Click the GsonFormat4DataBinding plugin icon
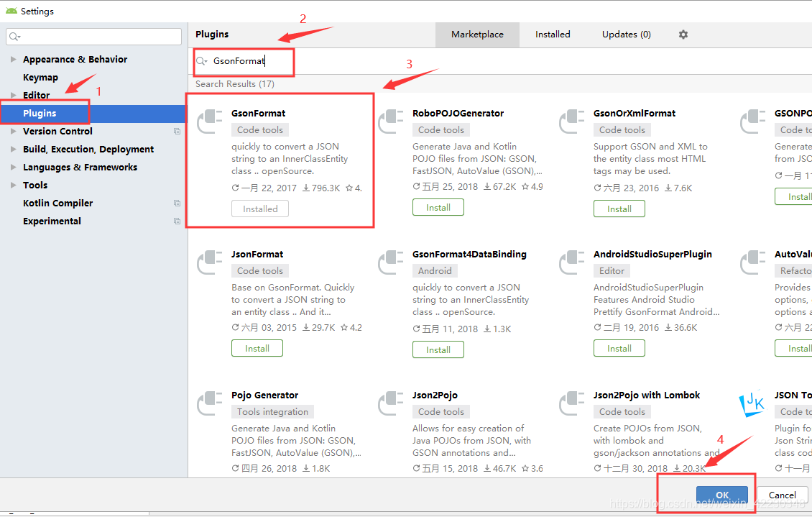Screen dimensions: 812x517 point(391,262)
